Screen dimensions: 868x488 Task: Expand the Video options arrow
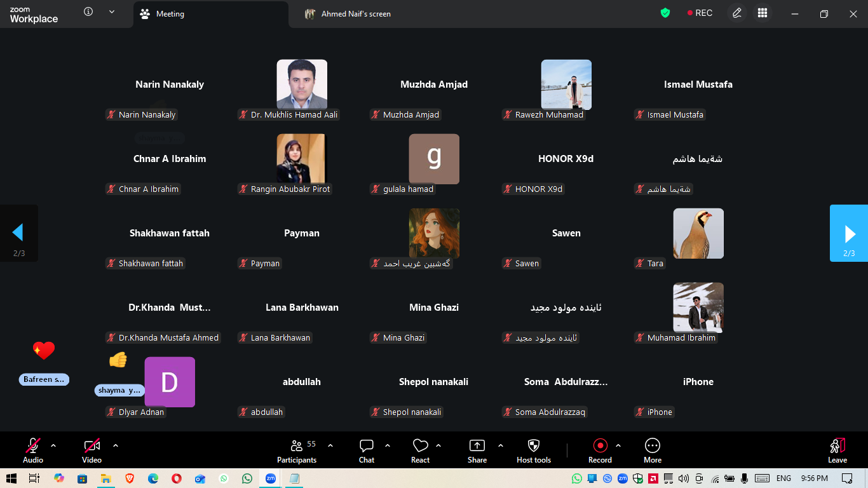pyautogui.click(x=116, y=445)
